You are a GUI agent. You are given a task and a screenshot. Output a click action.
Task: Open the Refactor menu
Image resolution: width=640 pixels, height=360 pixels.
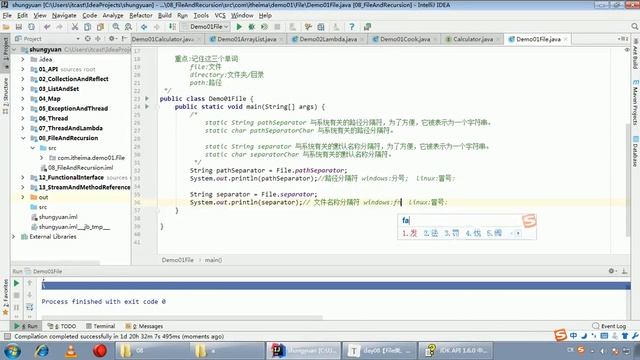pyautogui.click(x=141, y=16)
